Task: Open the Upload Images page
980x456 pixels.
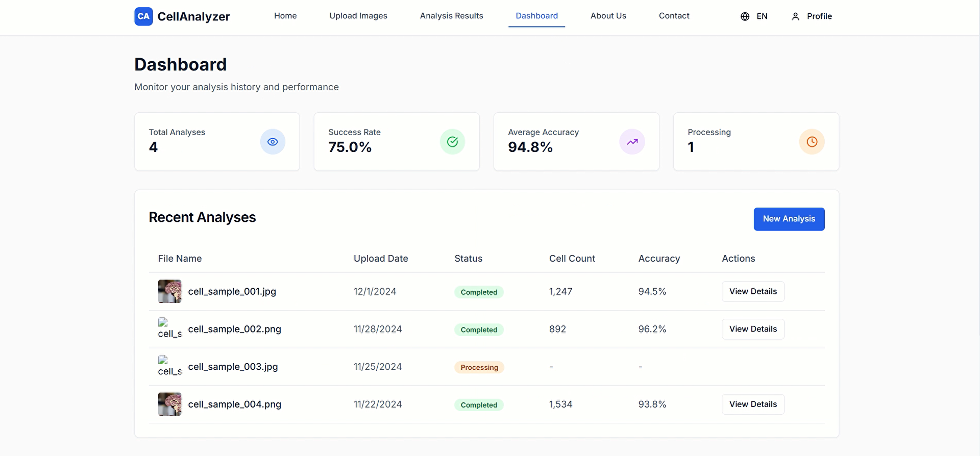Action: (358, 16)
